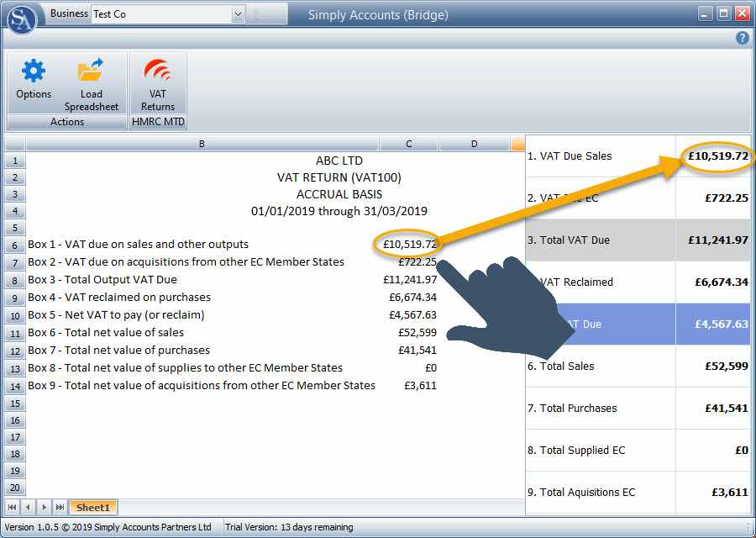The height and width of the screenshot is (538, 756).
Task: Click Box 1 value £10,519.72 cell
Action: coord(409,245)
